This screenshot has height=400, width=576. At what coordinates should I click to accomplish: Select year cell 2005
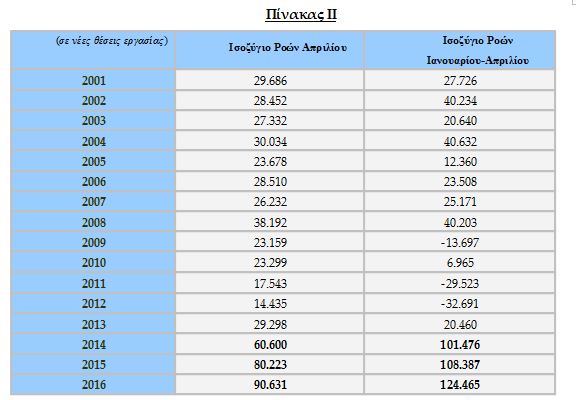click(x=94, y=162)
